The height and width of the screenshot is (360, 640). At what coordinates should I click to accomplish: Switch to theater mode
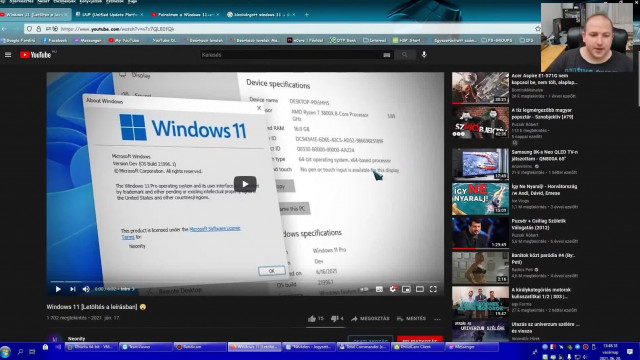[x=420, y=289]
